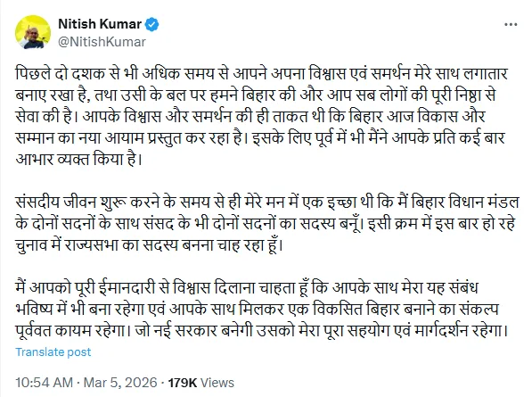Click the Mar 5, 2026 date

click(x=120, y=383)
